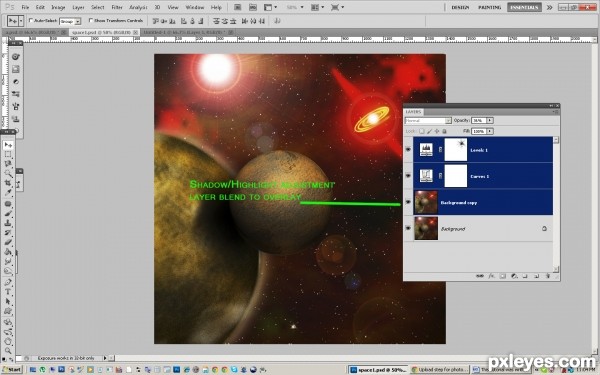Select the Eyedropper tool

(8, 193)
